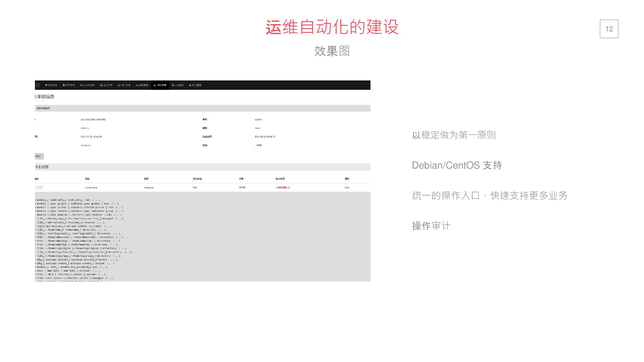Open the 监控系统 nav item

click(x=106, y=85)
